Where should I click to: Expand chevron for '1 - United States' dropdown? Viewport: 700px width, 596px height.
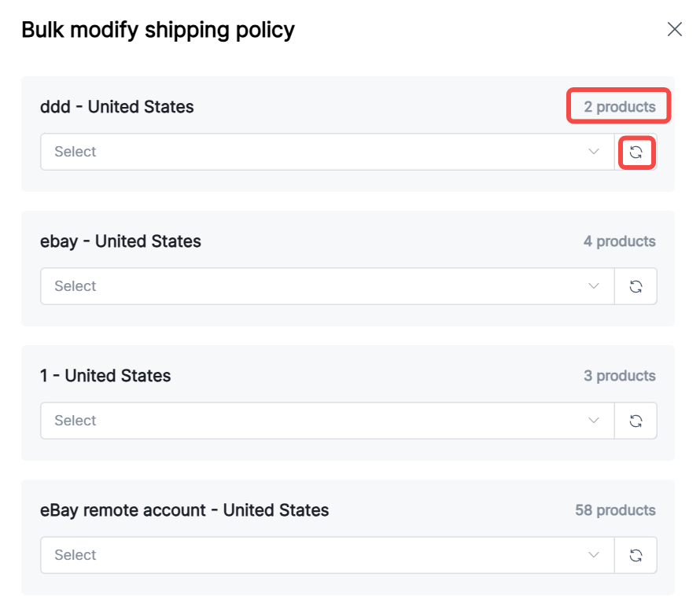[594, 421]
